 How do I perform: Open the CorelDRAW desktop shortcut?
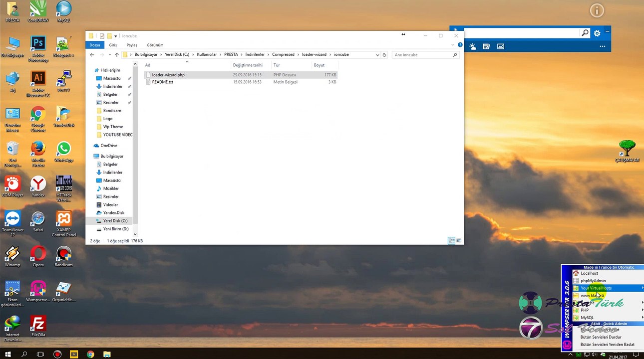[x=38, y=12]
